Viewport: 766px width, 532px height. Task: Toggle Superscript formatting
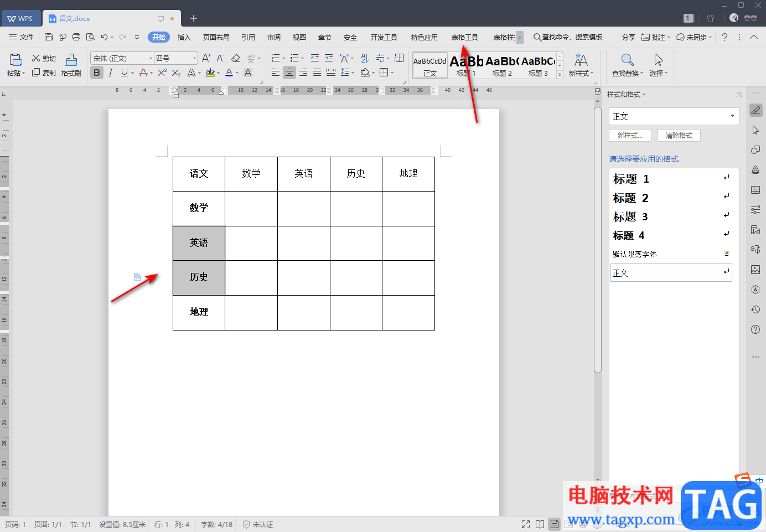coord(162,73)
